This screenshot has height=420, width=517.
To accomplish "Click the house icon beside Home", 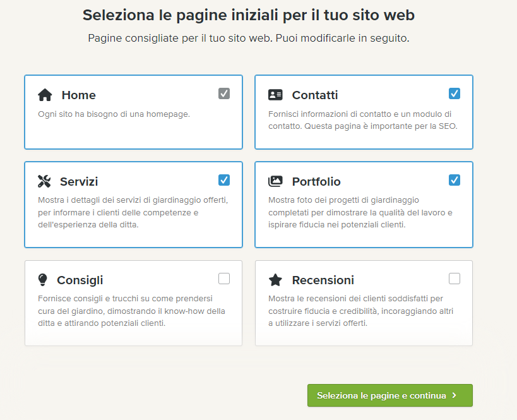I will [45, 95].
